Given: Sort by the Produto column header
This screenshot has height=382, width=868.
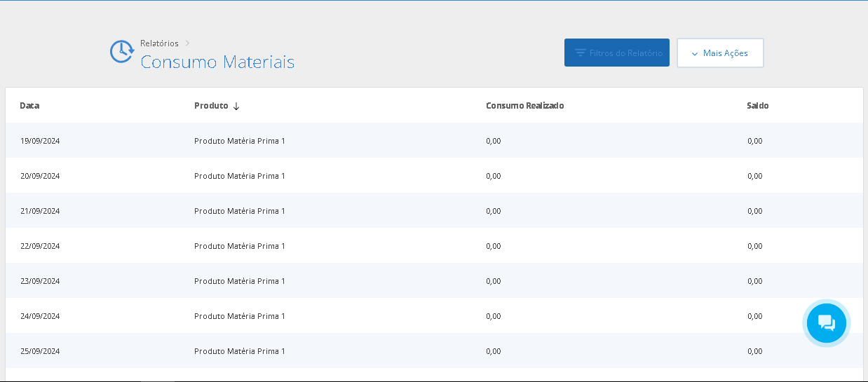Looking at the screenshot, I should coord(211,106).
